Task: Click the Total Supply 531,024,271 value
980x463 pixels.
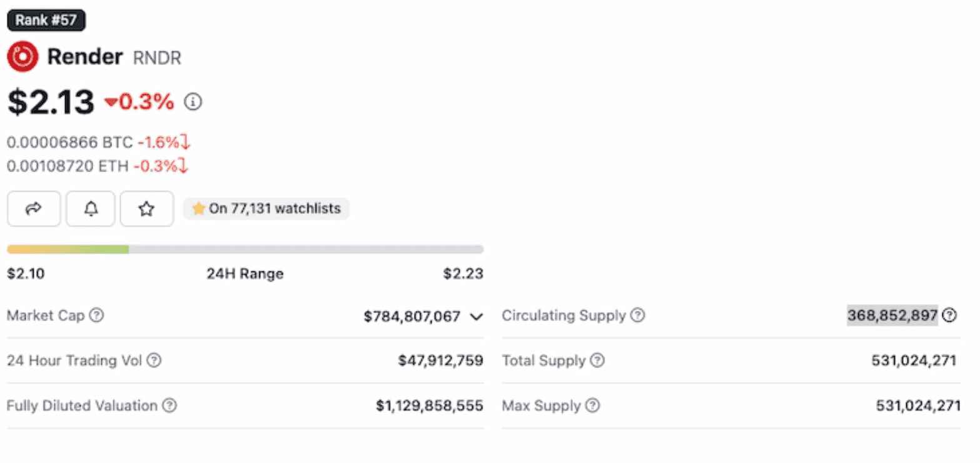Action: [914, 360]
